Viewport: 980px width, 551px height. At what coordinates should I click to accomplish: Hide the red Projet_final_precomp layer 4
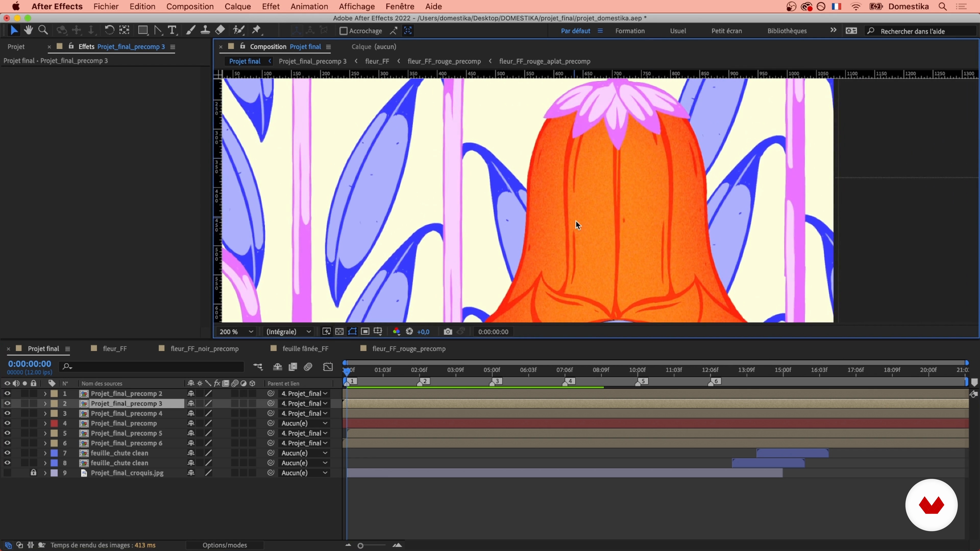(7, 423)
